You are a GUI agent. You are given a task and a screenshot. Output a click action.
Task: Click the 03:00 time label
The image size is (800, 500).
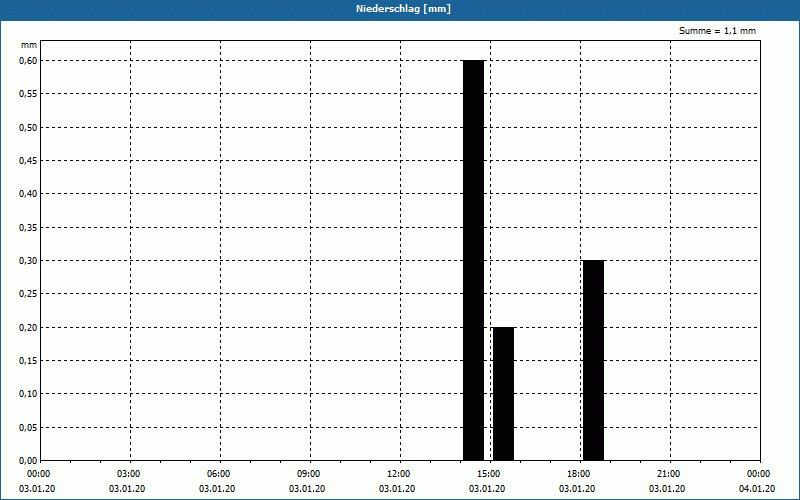[x=130, y=474]
